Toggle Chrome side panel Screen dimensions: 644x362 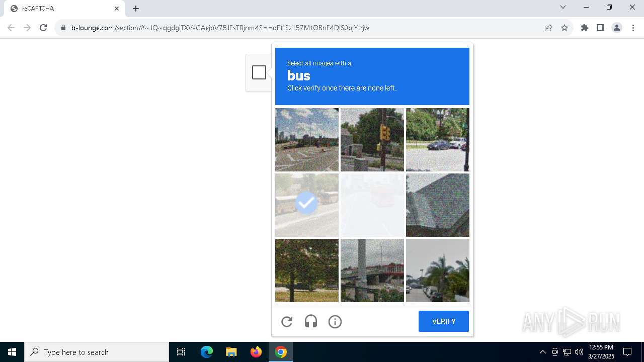601,28
